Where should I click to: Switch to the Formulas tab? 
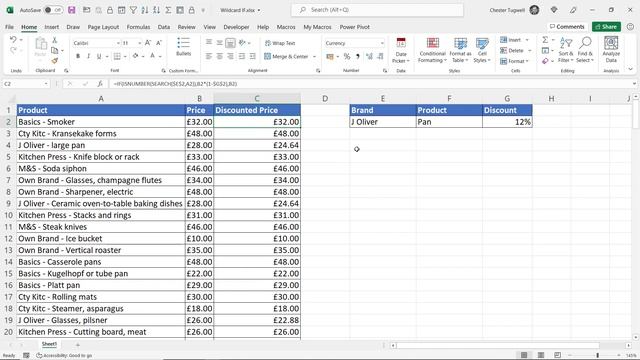click(138, 27)
